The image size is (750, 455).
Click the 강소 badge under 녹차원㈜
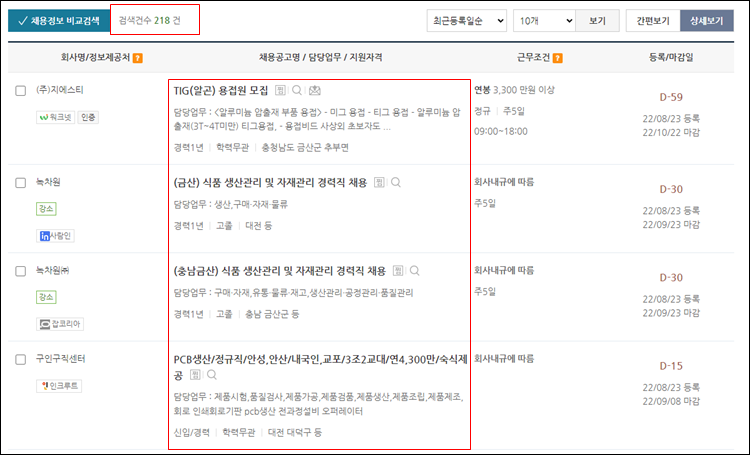46,297
